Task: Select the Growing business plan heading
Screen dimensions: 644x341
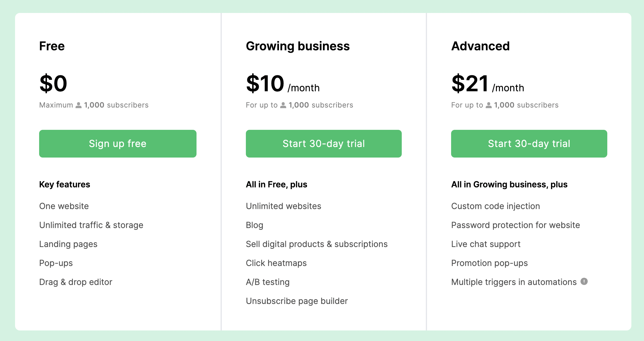Action: point(298,46)
